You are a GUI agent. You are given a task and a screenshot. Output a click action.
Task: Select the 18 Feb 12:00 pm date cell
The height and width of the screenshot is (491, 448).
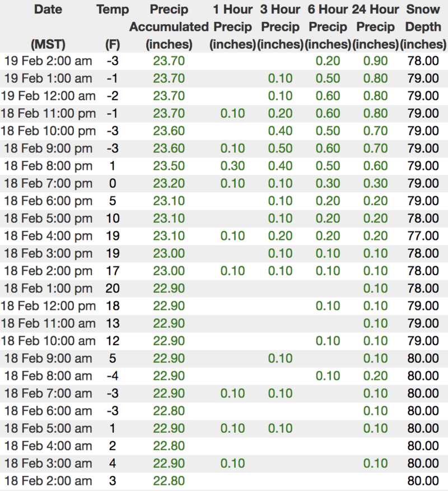tap(48, 306)
